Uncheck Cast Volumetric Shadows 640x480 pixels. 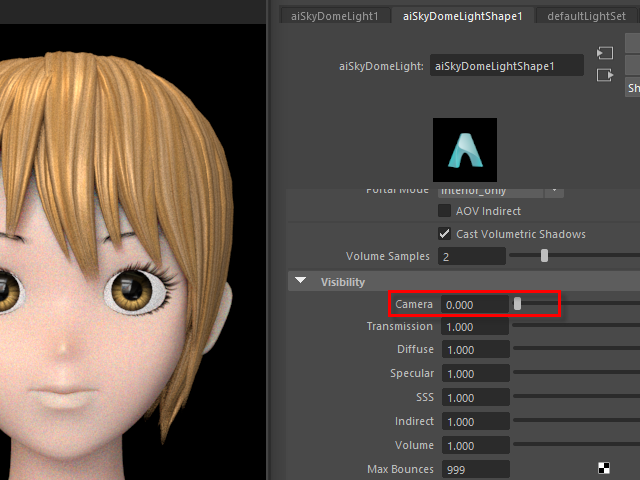445,234
